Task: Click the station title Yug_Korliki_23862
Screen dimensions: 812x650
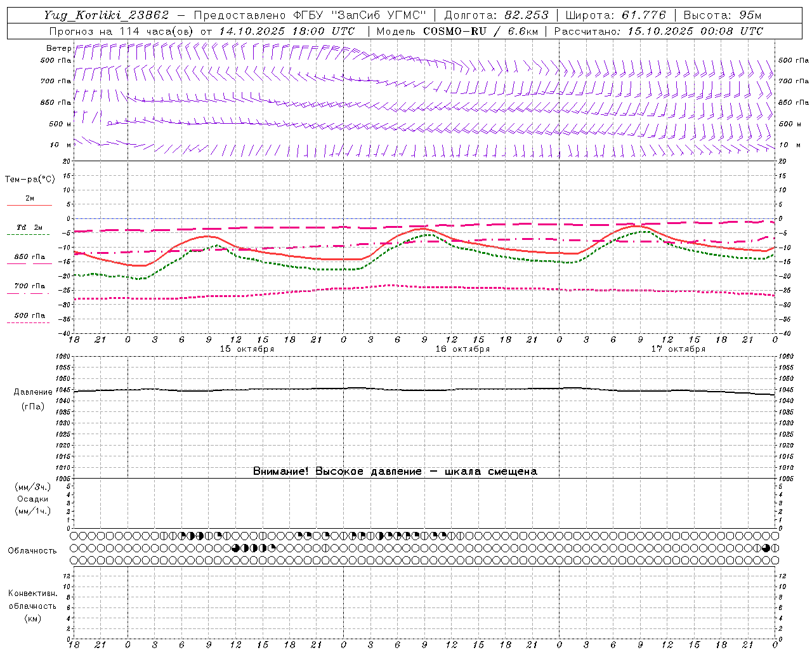Action: point(106,15)
